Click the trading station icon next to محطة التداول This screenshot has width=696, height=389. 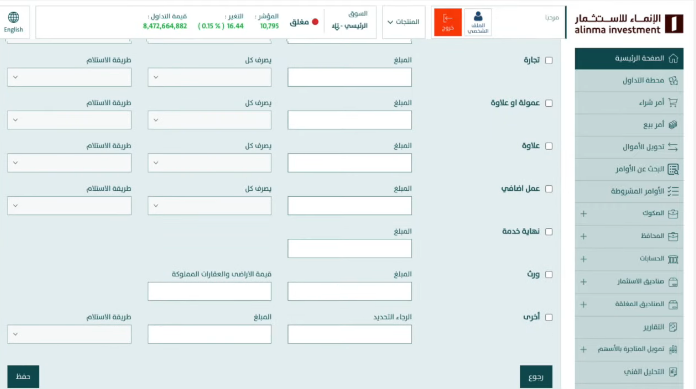pyautogui.click(x=673, y=80)
